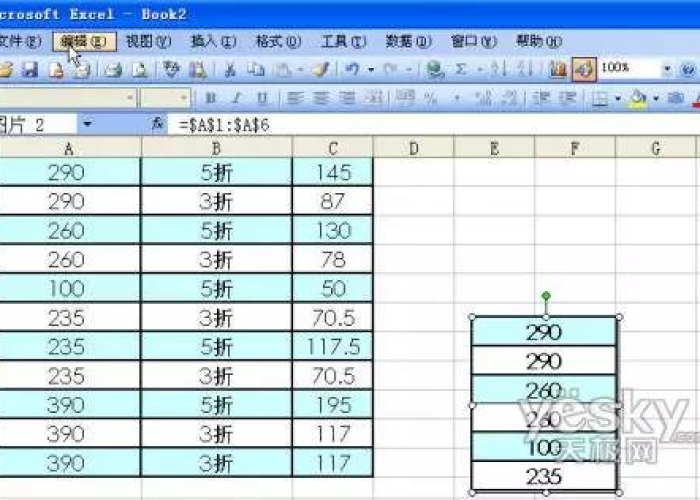The width and height of the screenshot is (700, 500).
Task: Click the Sort Ascending icon
Action: pos(498,70)
